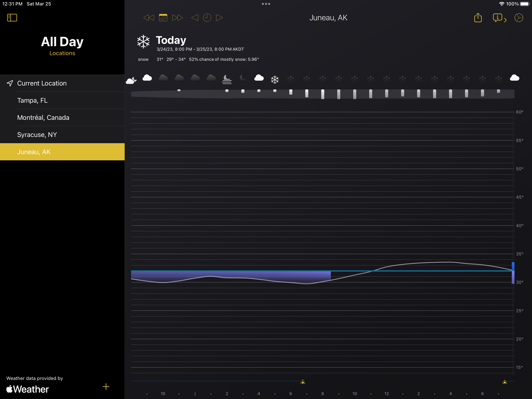Jump back a day with the rewind arrows
This screenshot has height=399, width=532.
[149, 18]
